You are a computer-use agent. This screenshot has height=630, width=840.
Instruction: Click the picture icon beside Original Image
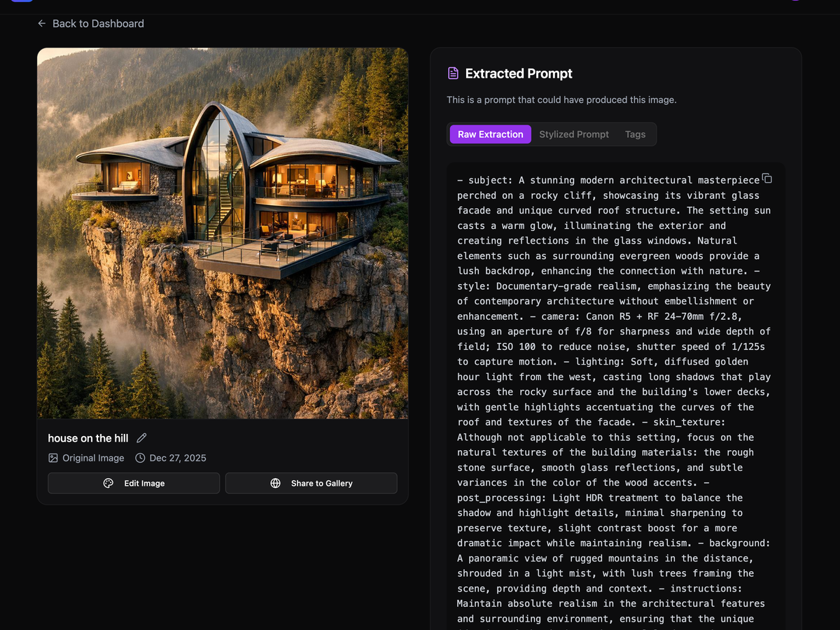coord(53,458)
